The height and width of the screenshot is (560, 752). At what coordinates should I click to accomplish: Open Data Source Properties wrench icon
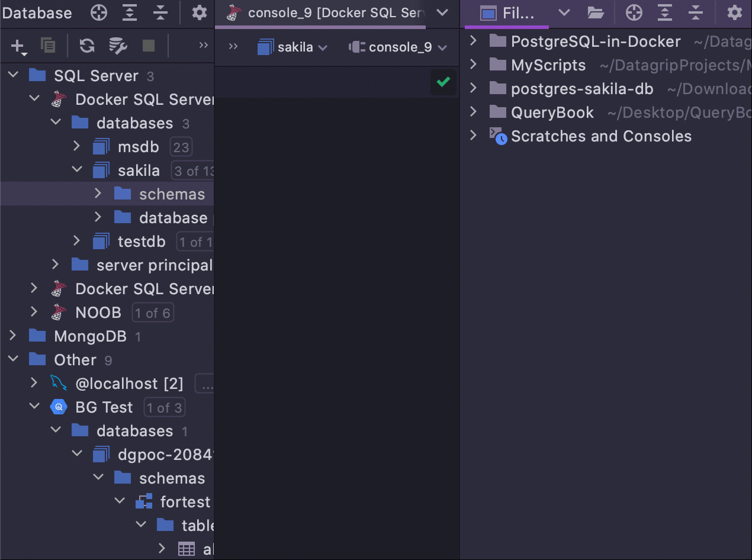118,46
